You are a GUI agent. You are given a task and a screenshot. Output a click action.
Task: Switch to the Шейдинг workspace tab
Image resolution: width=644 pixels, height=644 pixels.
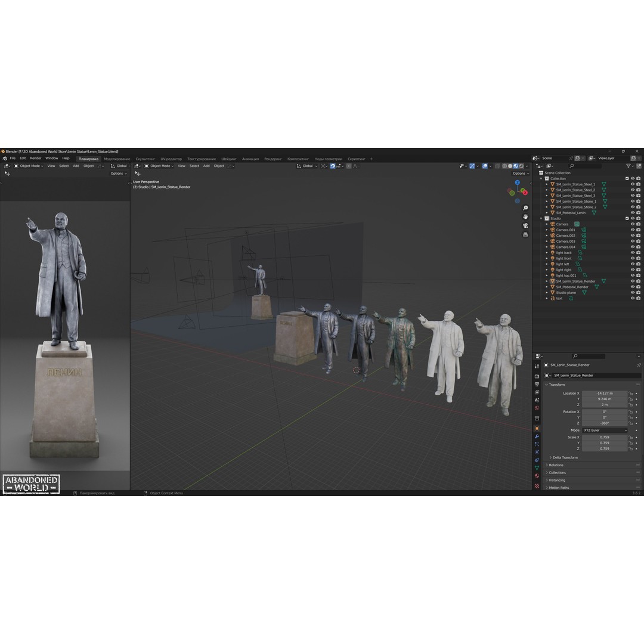coord(229,159)
